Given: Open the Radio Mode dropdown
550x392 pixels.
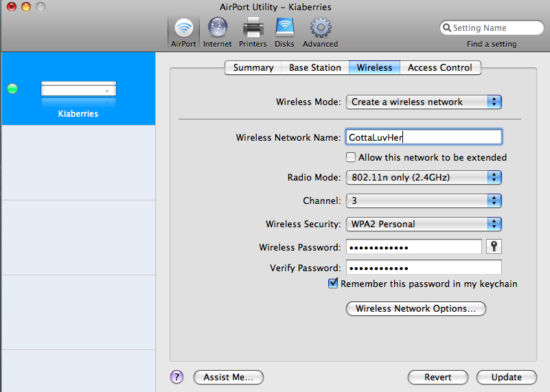Looking at the screenshot, I should (x=424, y=177).
